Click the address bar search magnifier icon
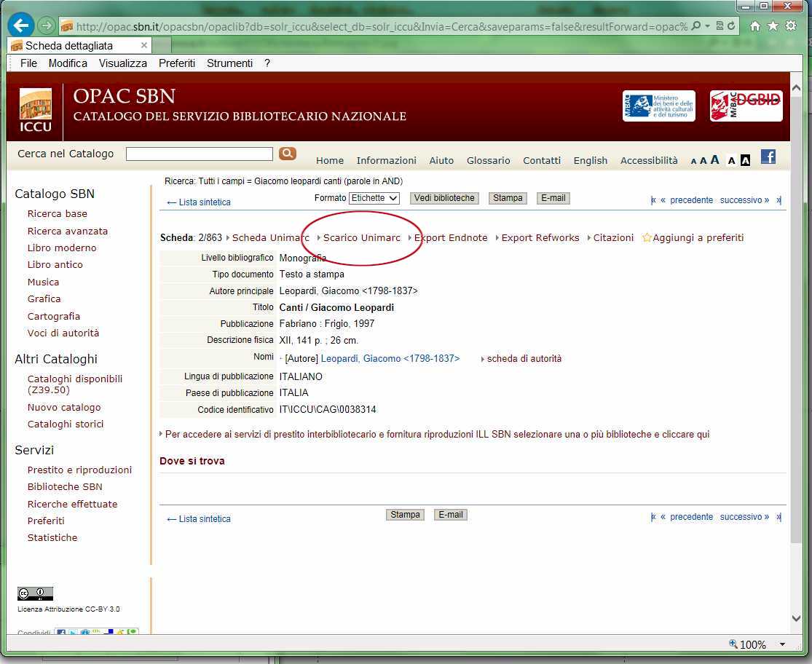The height and width of the screenshot is (664, 812). point(696,25)
